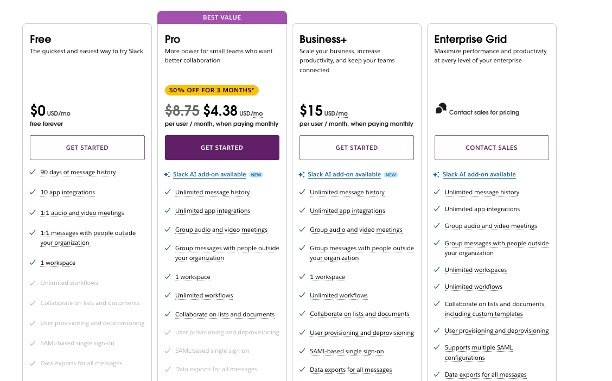The height and width of the screenshot is (381, 612).
Task: Click Get Started on the Business+ plan
Action: tap(356, 148)
